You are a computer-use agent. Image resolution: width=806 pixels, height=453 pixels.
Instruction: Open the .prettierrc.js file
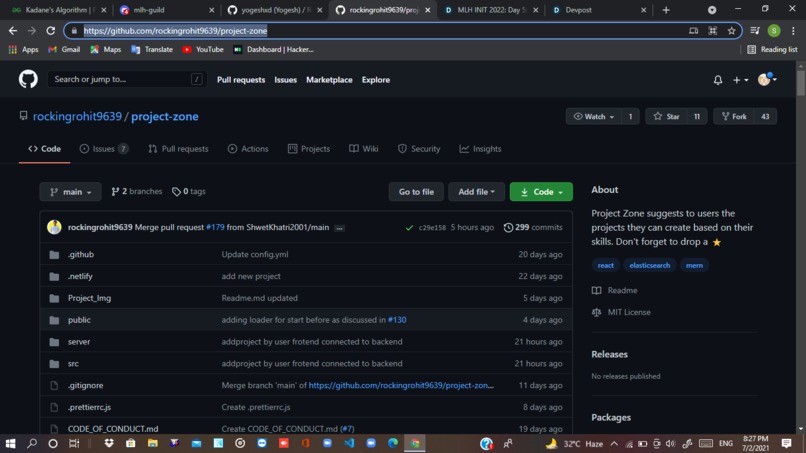89,407
